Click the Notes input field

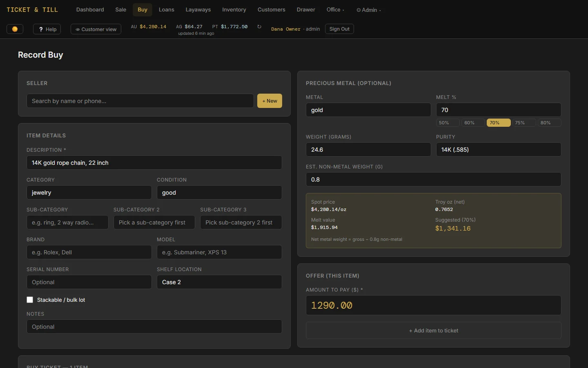(154, 327)
